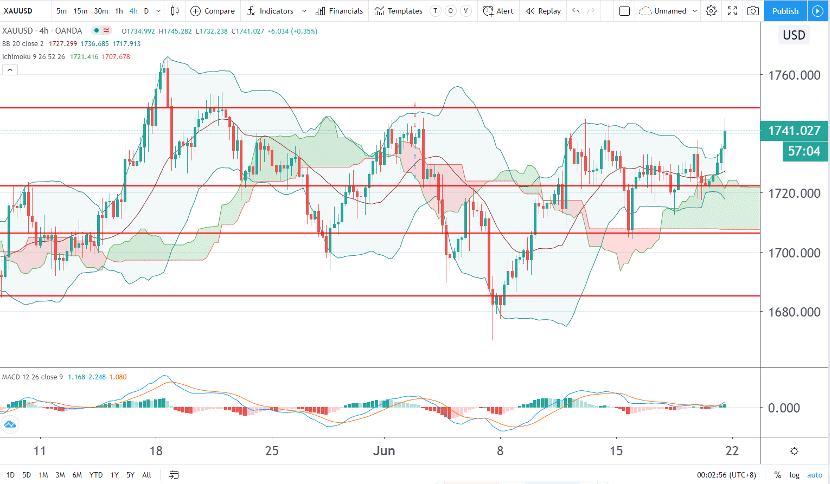The image size is (830, 484).
Task: Set date range to 1D
Action: click(x=10, y=475)
